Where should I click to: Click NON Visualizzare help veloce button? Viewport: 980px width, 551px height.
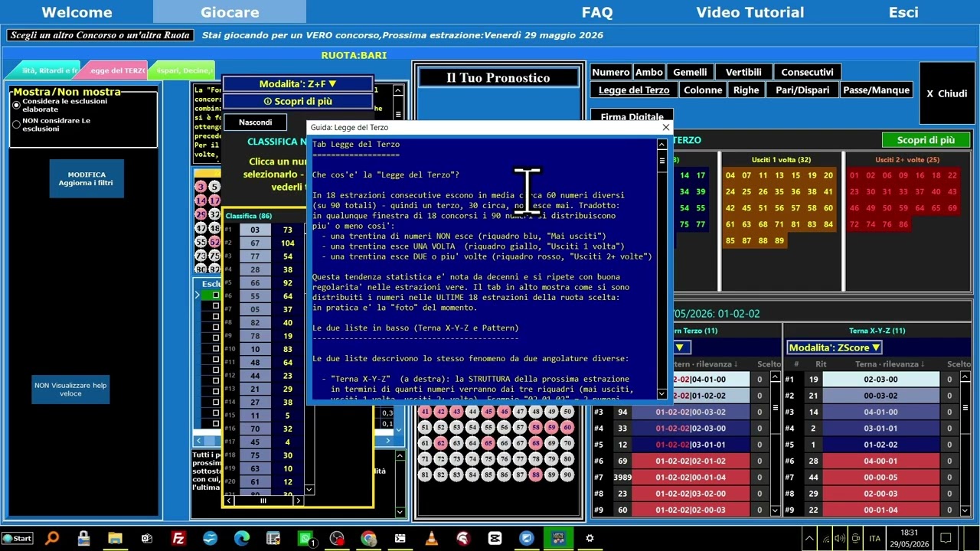(70, 390)
